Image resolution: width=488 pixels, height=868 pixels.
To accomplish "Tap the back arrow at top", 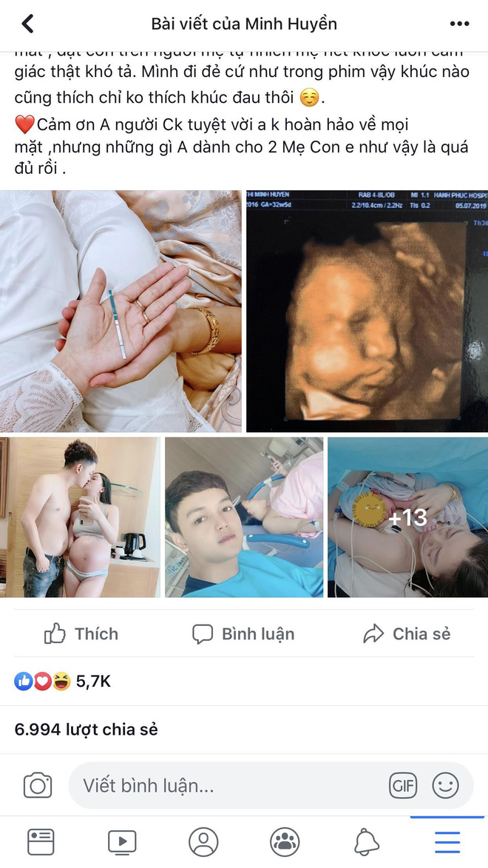I will [x=27, y=24].
